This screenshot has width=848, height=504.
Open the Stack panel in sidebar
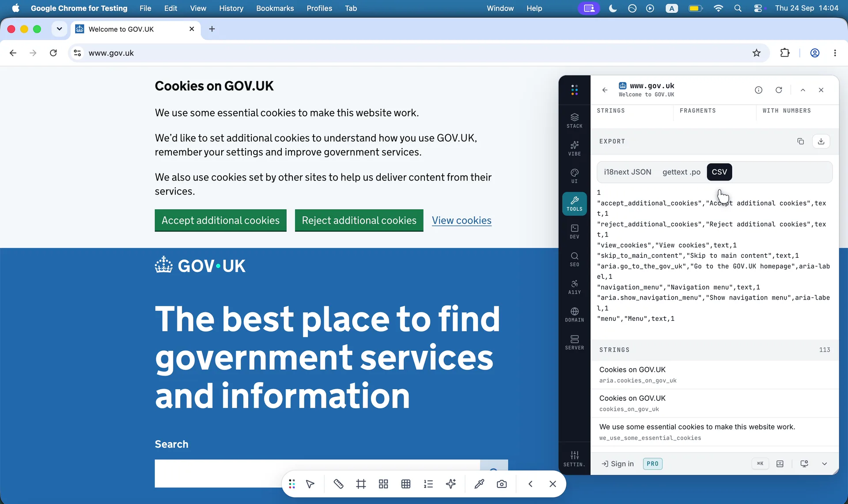click(x=574, y=120)
